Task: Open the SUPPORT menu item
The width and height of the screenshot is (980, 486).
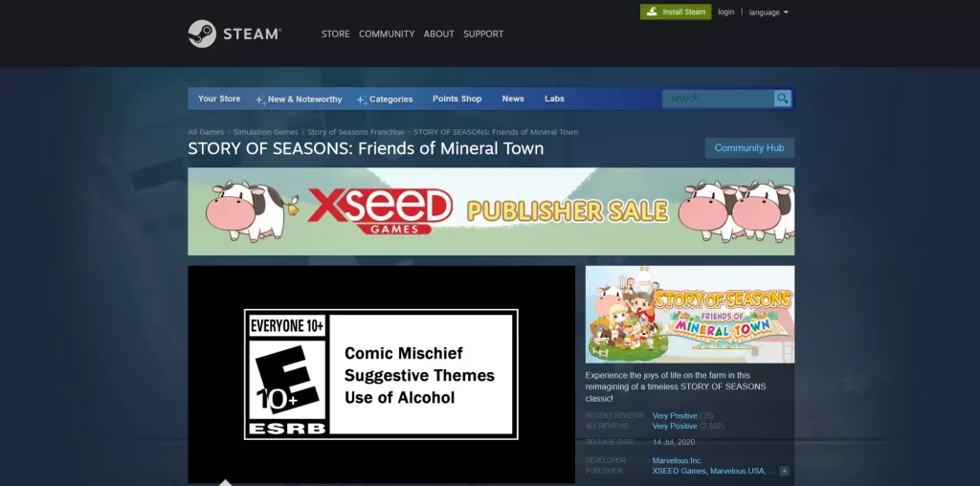Action: click(x=483, y=33)
